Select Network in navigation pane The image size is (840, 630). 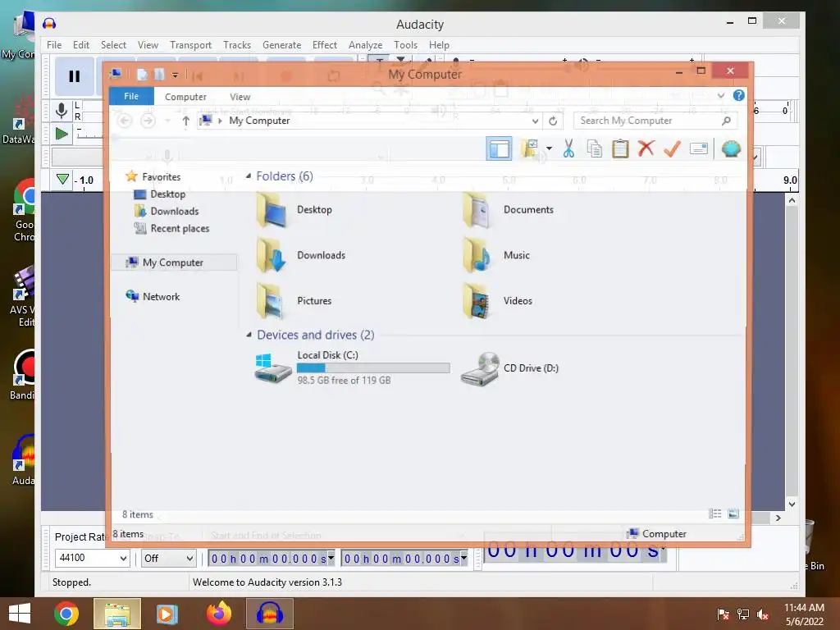pos(161,296)
